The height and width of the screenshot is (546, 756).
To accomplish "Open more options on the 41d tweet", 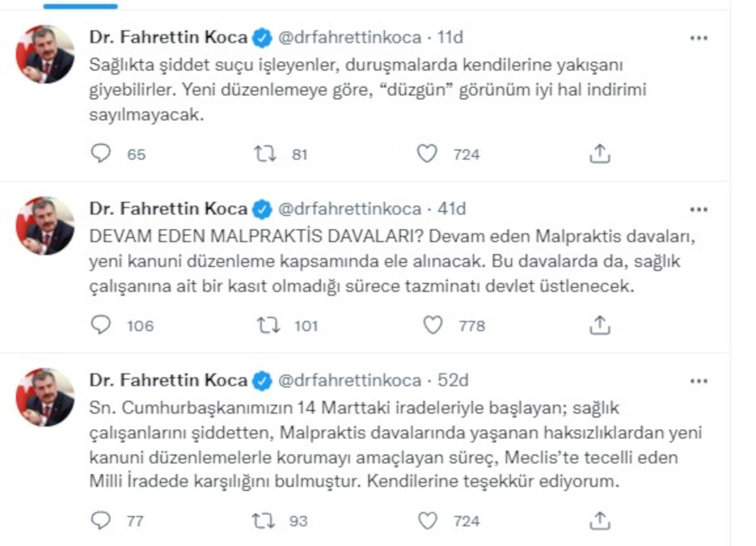I will pyautogui.click(x=699, y=210).
